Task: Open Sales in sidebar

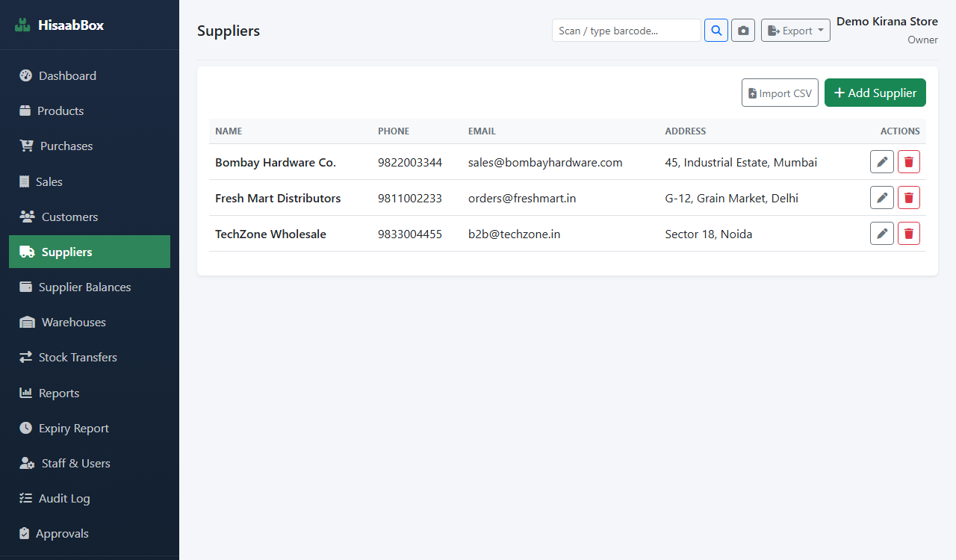Action: coord(90,181)
